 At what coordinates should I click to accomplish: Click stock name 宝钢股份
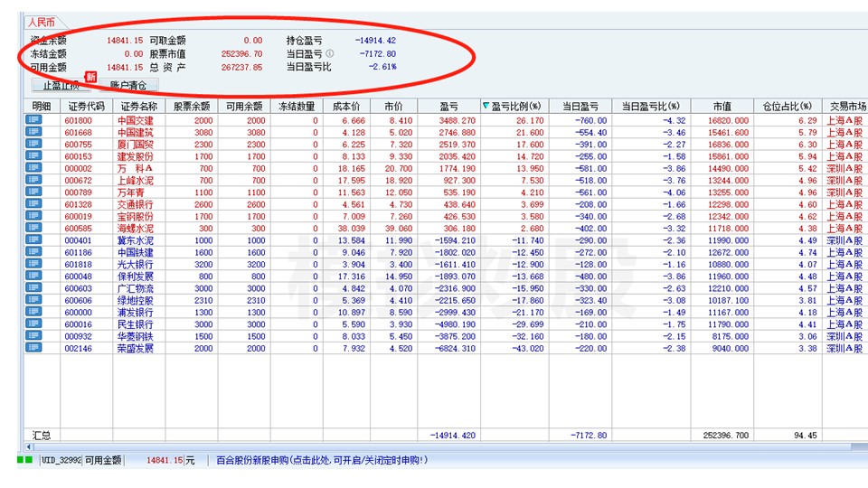(135, 216)
